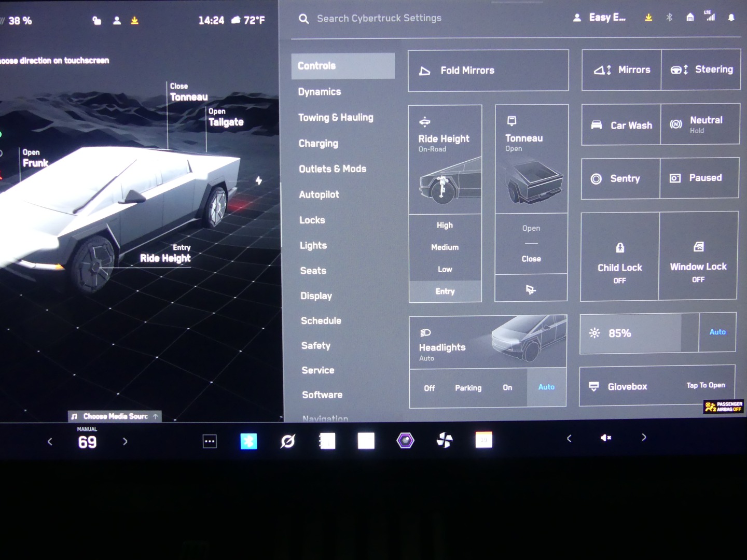Toggle Window Lock
Screen dimensions: 747x560
click(x=698, y=256)
